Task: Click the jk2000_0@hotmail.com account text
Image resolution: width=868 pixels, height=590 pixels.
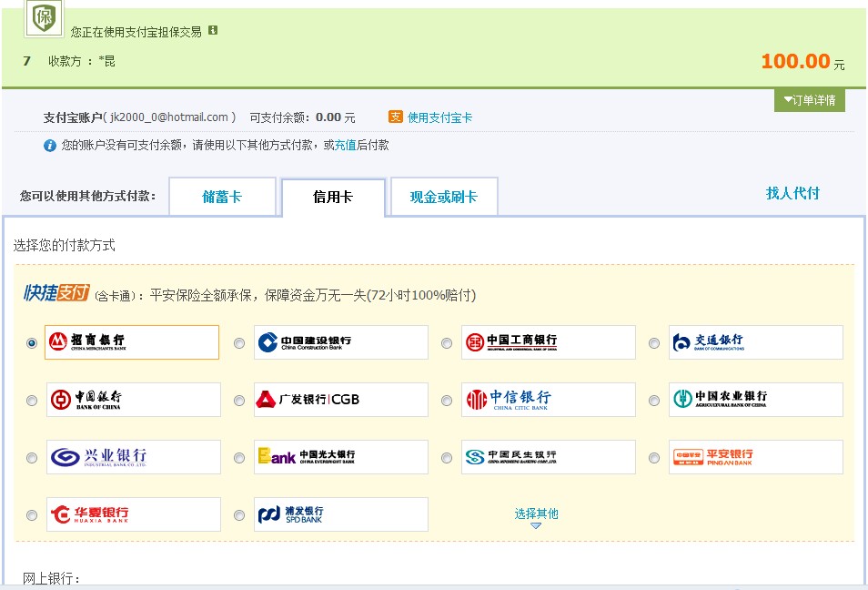Action: (169, 117)
